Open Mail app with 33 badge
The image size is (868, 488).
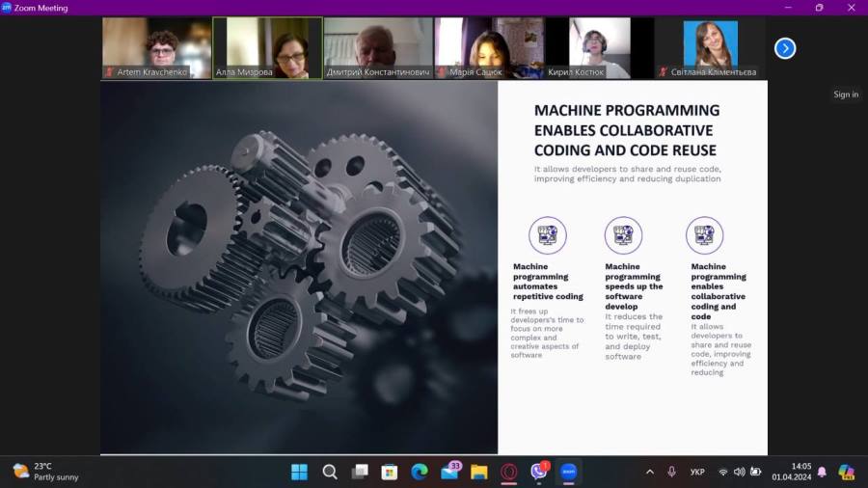click(x=450, y=472)
